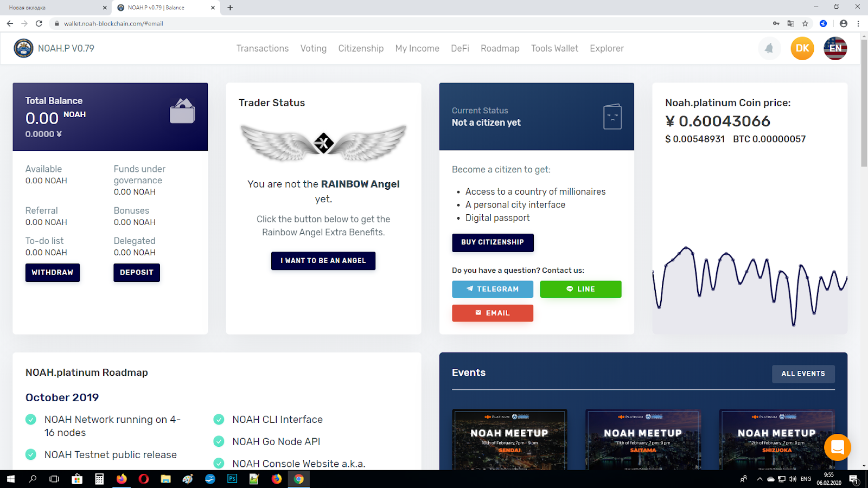
Task: Click the taskbar clock showing 9:55
Action: (x=829, y=479)
